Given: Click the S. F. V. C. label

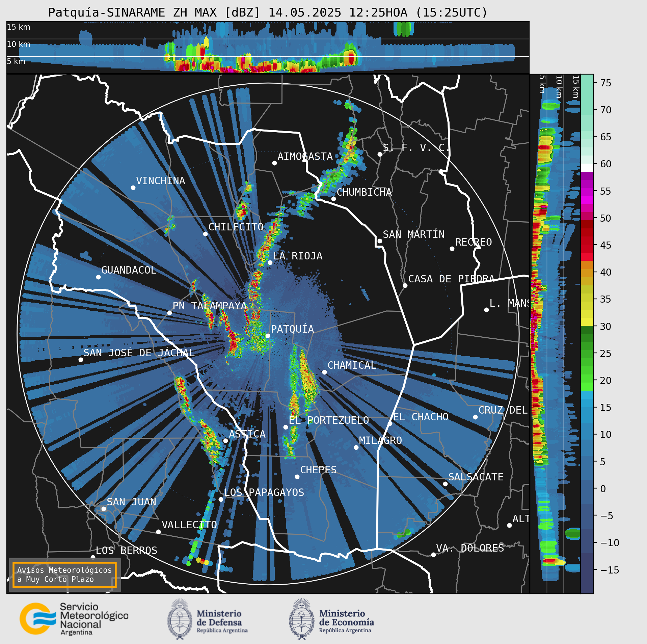Looking at the screenshot, I should (416, 147).
